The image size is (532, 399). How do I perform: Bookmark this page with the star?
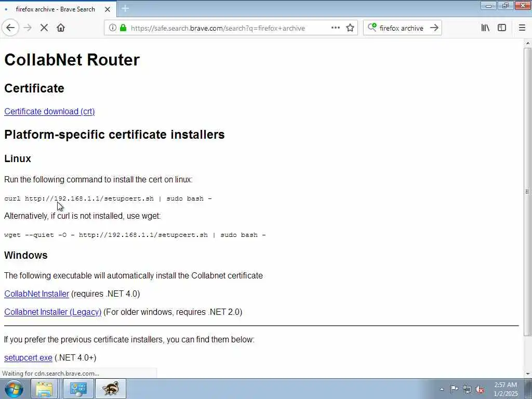[350, 28]
